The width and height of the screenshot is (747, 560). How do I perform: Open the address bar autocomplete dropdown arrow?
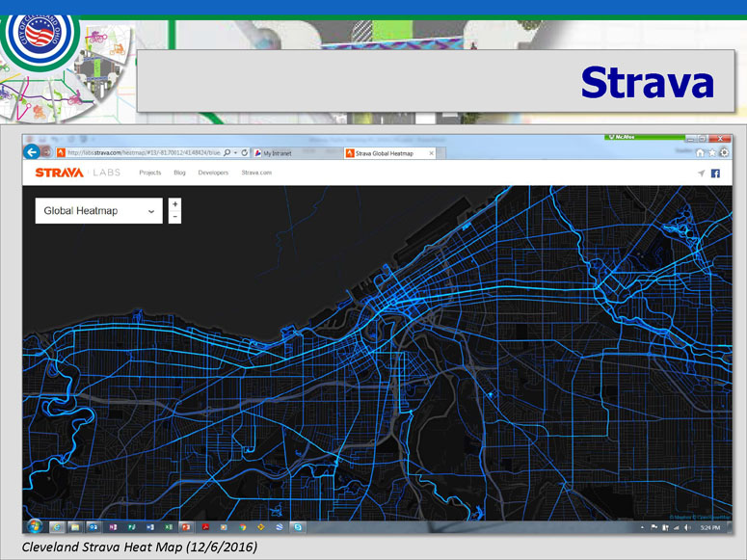235,152
